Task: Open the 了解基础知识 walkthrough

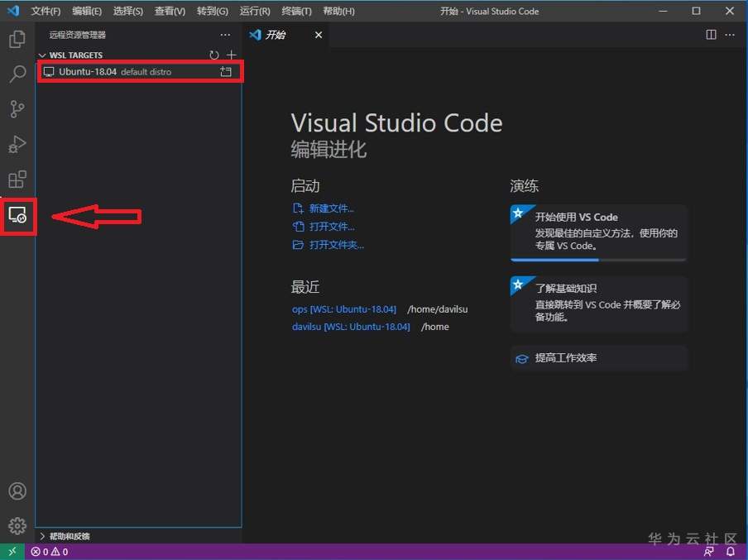Action: [x=598, y=304]
